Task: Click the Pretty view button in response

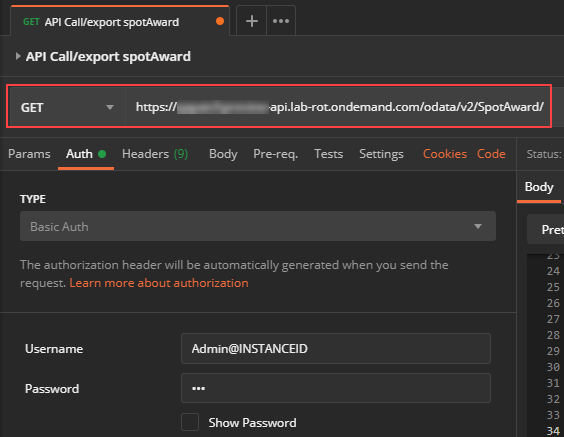Action: click(x=547, y=229)
